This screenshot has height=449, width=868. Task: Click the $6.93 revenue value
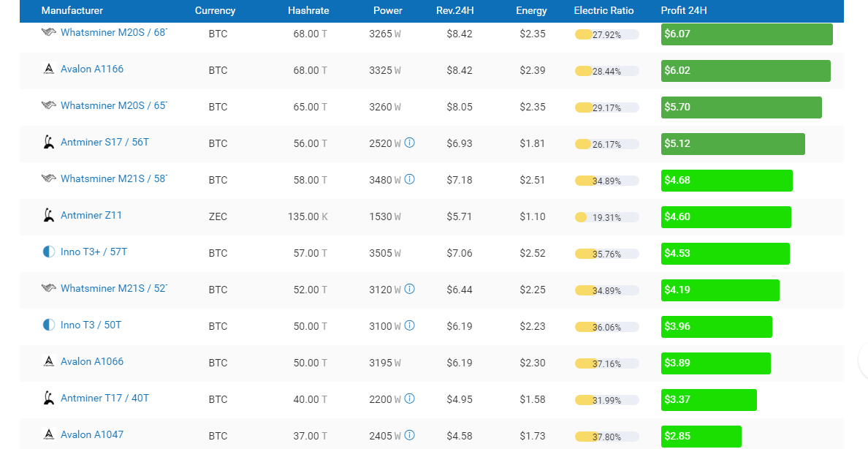pyautogui.click(x=460, y=143)
